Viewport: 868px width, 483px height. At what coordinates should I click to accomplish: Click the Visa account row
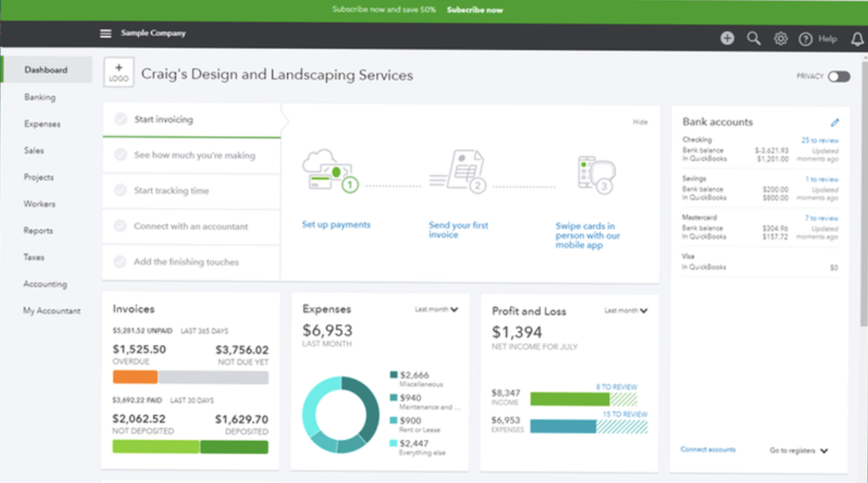760,262
